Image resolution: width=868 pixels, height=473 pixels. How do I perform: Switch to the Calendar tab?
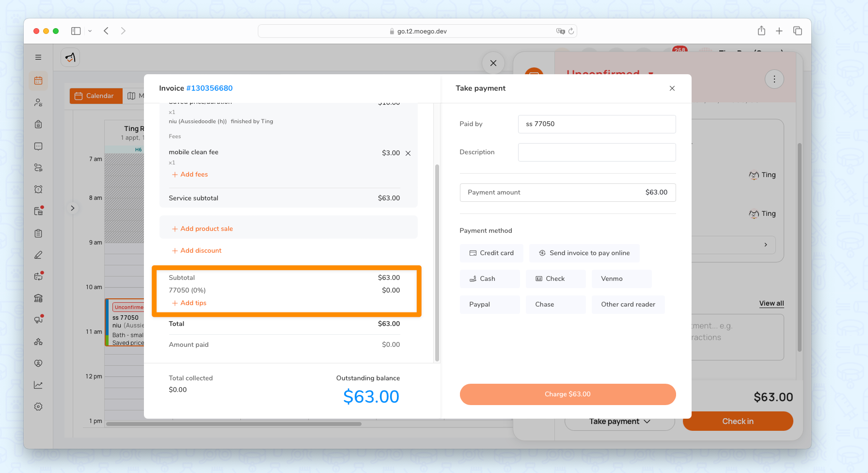[95, 96]
